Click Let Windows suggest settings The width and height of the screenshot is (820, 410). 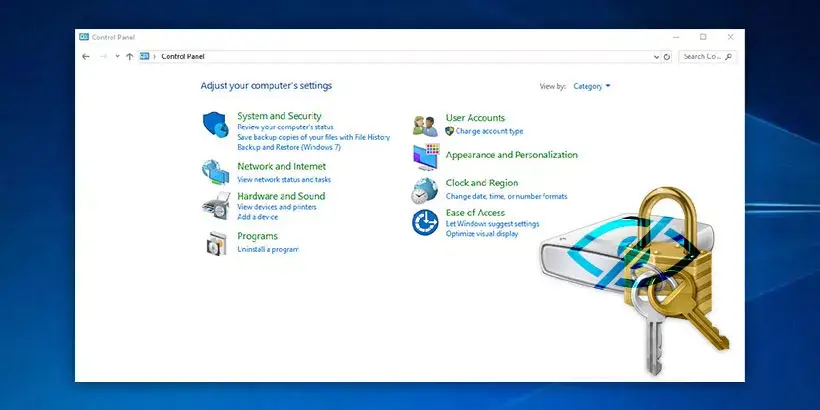492,224
